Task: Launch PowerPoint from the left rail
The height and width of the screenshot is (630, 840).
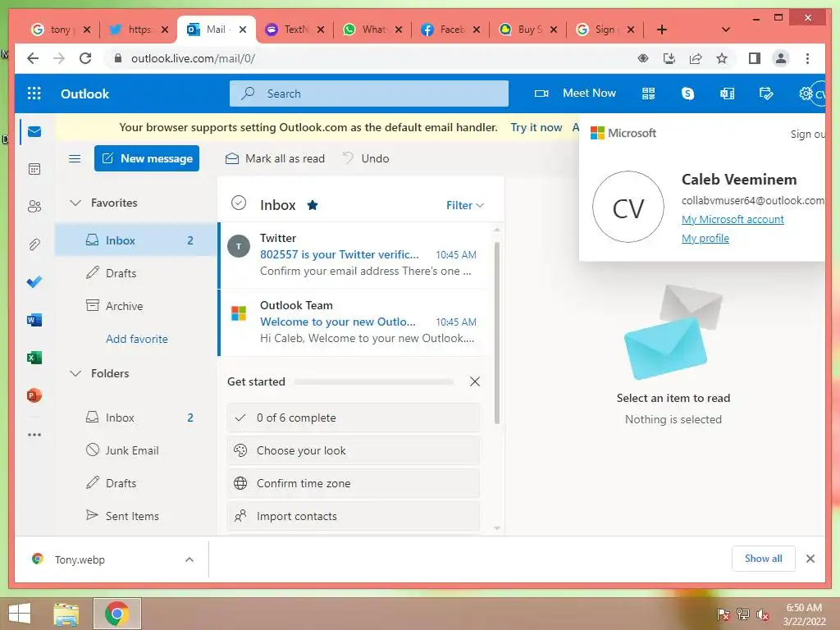Action: 34,395
